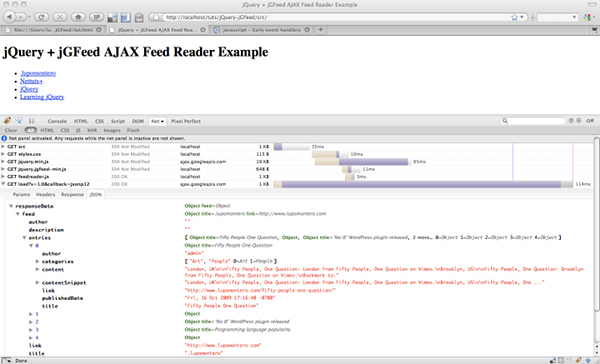Click the 1P toolbar button
Image resolution: width=600 pixels, height=364 pixels.
click(96, 17)
